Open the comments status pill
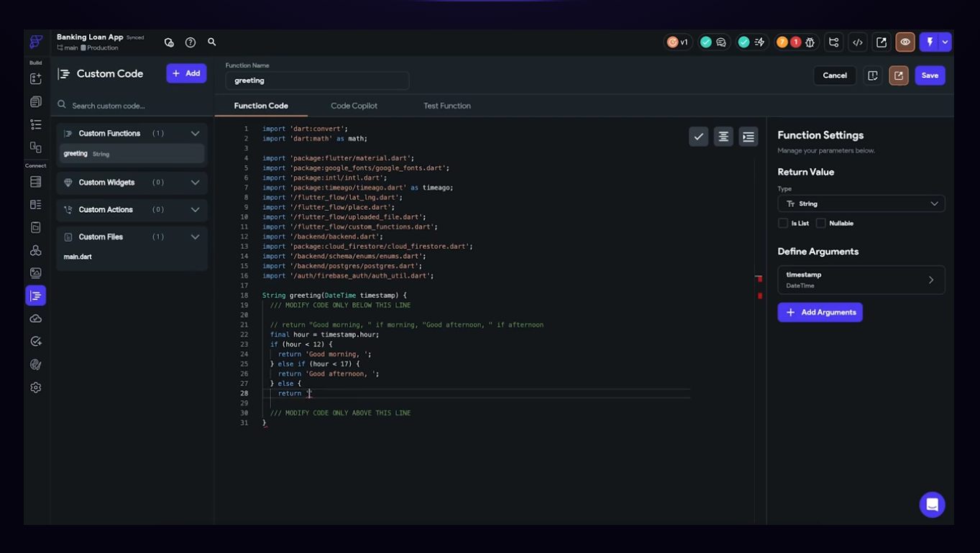 [714, 42]
